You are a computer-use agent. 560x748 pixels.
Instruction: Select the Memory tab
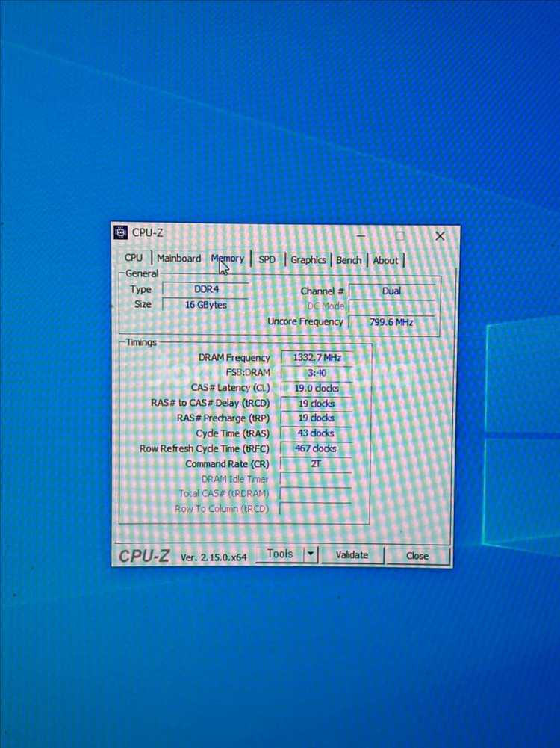coord(228,258)
